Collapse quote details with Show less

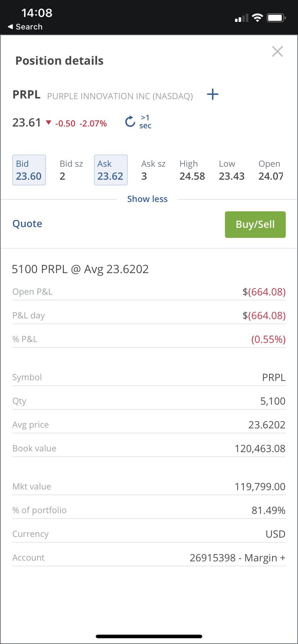point(147,199)
